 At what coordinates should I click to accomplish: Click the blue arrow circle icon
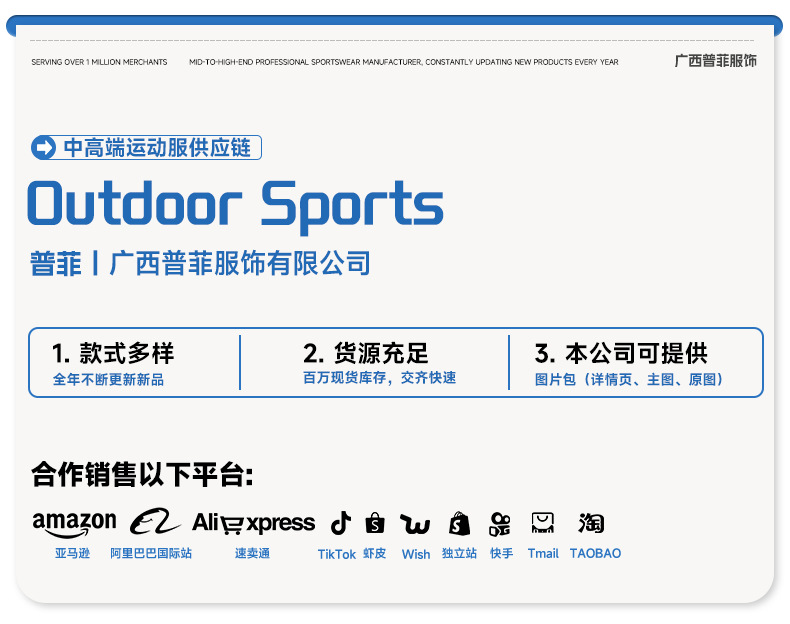[x=43, y=148]
